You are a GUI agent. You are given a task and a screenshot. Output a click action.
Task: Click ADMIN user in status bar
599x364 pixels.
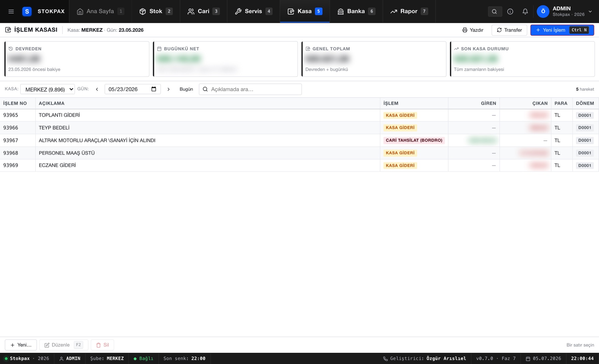(70, 358)
